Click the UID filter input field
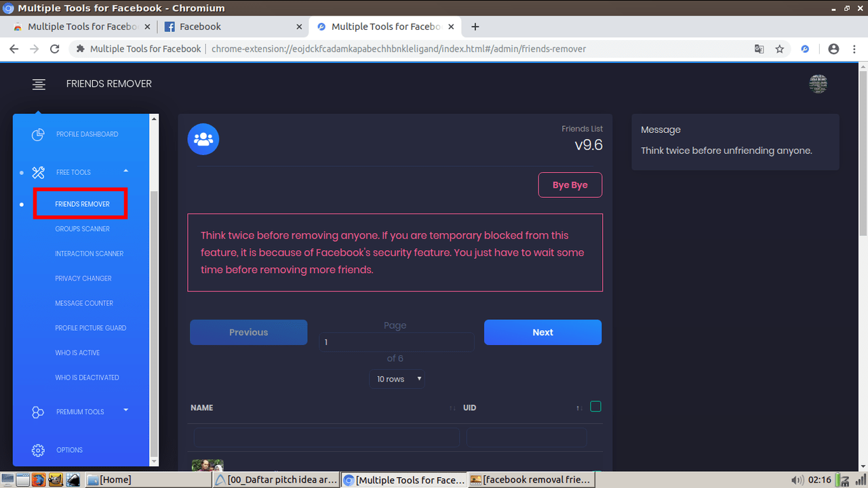Image resolution: width=868 pixels, height=488 pixels. click(x=527, y=437)
